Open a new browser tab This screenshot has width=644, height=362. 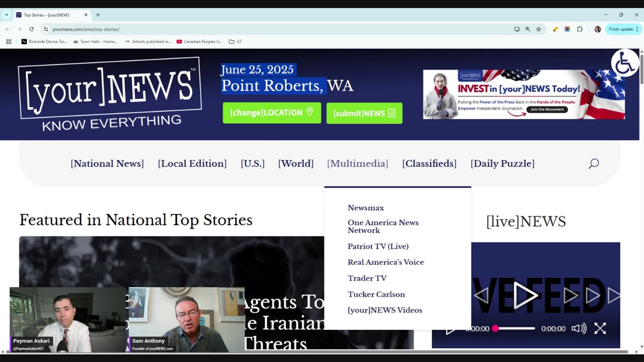(98, 15)
